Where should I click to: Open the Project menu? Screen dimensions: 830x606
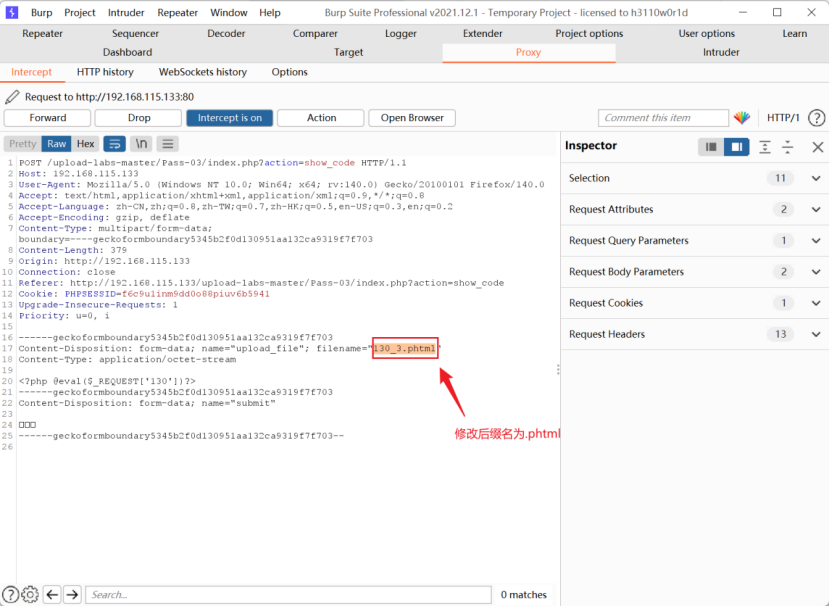[x=80, y=13]
